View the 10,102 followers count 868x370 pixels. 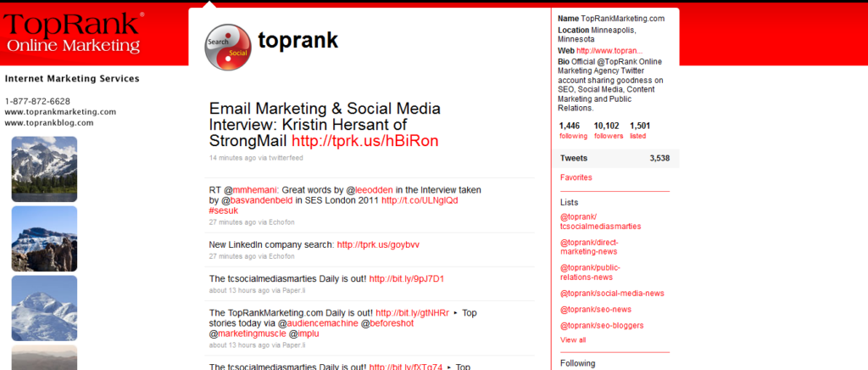(608, 131)
